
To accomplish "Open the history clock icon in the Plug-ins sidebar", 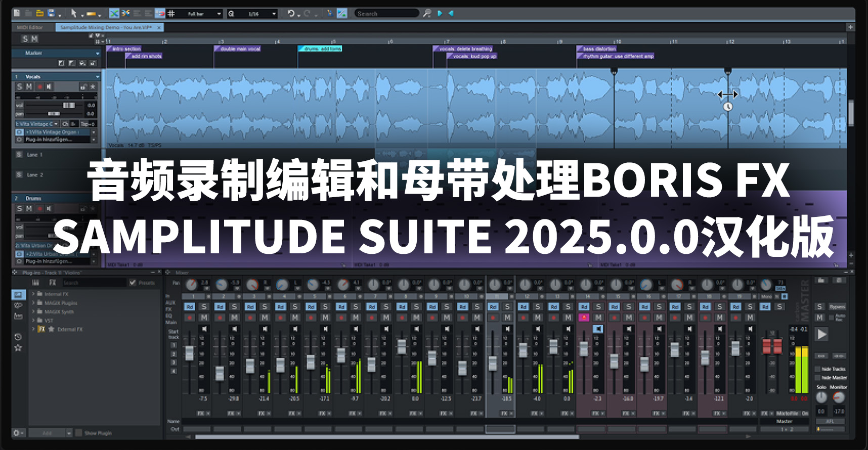I will click(18, 337).
